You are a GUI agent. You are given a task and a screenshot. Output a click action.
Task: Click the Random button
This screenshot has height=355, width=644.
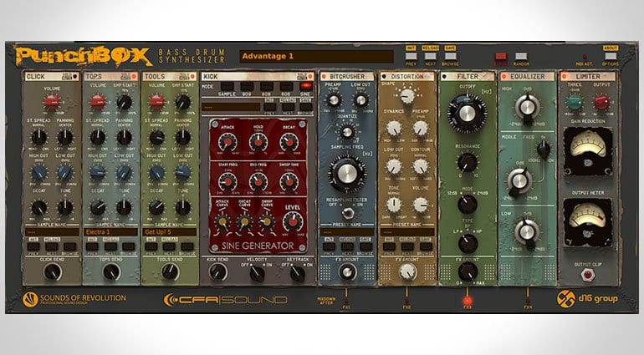pos(521,56)
